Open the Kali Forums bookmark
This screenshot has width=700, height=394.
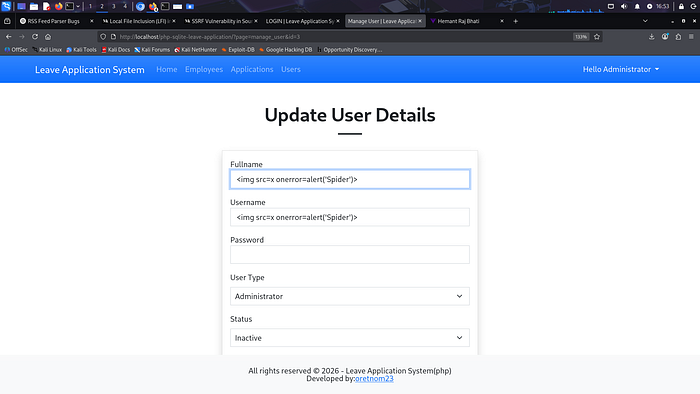tap(152, 50)
